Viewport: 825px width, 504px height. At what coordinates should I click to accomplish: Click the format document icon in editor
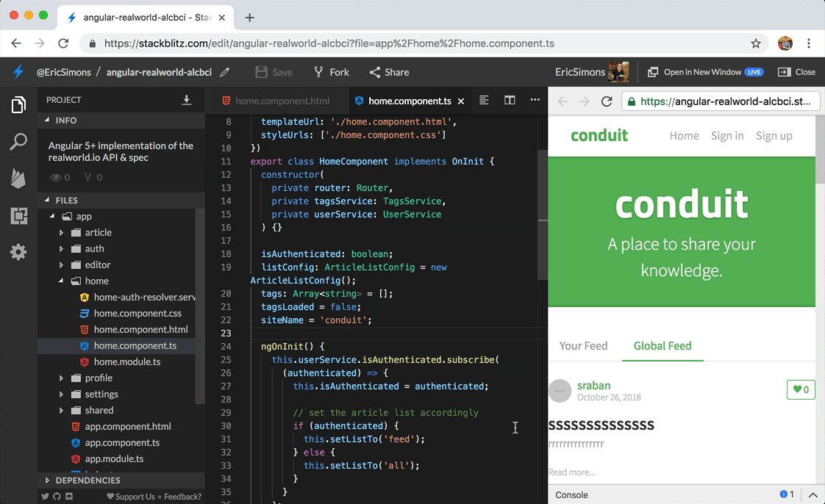(484, 100)
